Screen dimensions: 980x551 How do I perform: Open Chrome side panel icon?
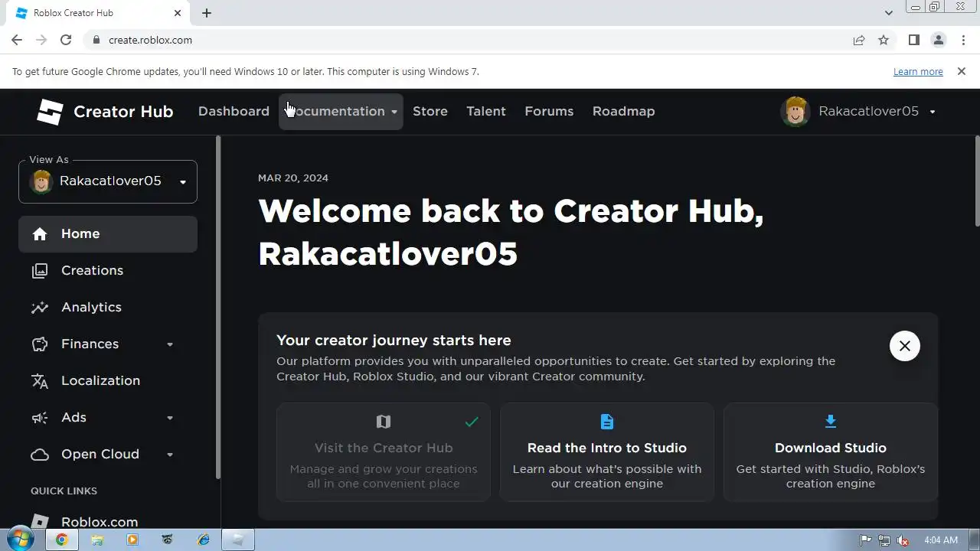(913, 40)
